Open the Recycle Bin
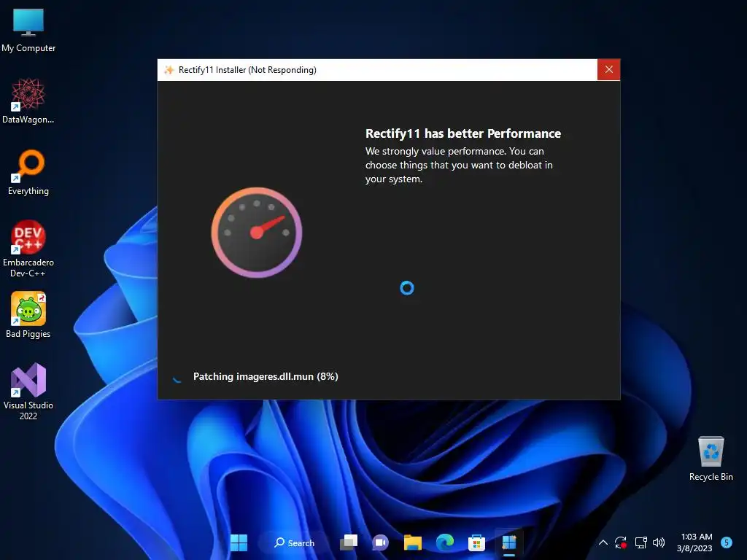This screenshot has width=747, height=560. (711, 459)
